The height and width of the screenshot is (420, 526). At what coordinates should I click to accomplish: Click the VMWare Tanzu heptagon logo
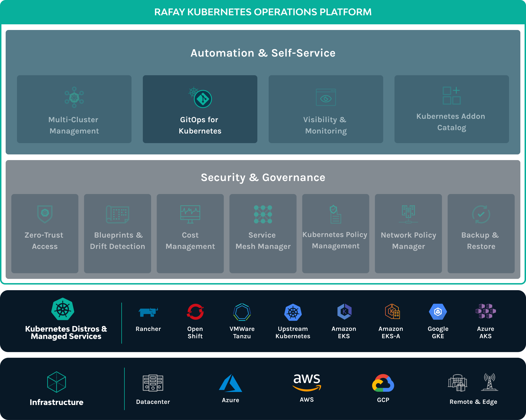[x=242, y=312]
